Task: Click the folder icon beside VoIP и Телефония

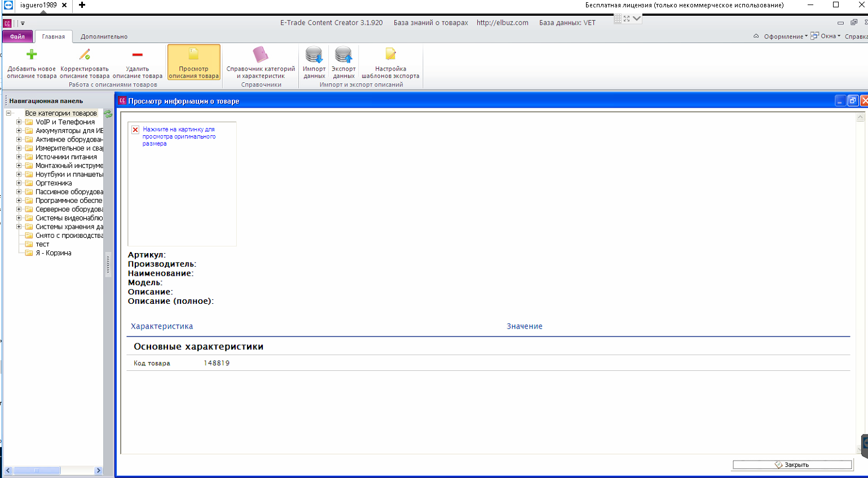Action: [29, 122]
